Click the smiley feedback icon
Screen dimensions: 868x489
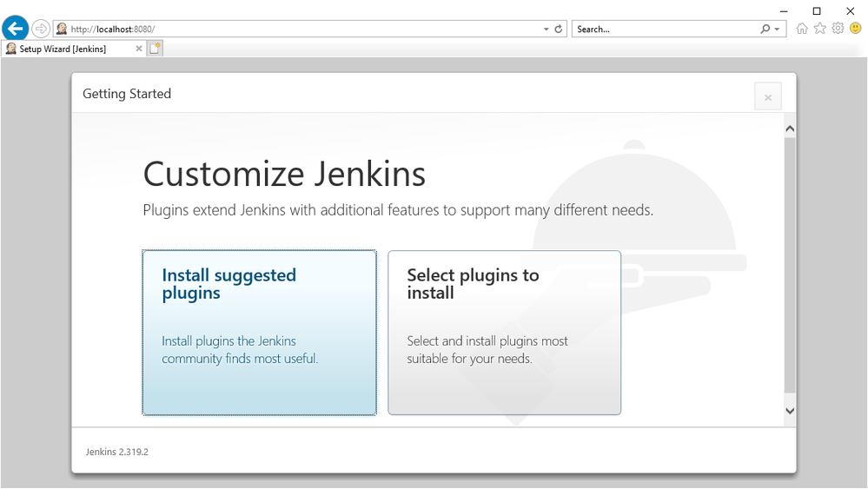pos(856,28)
